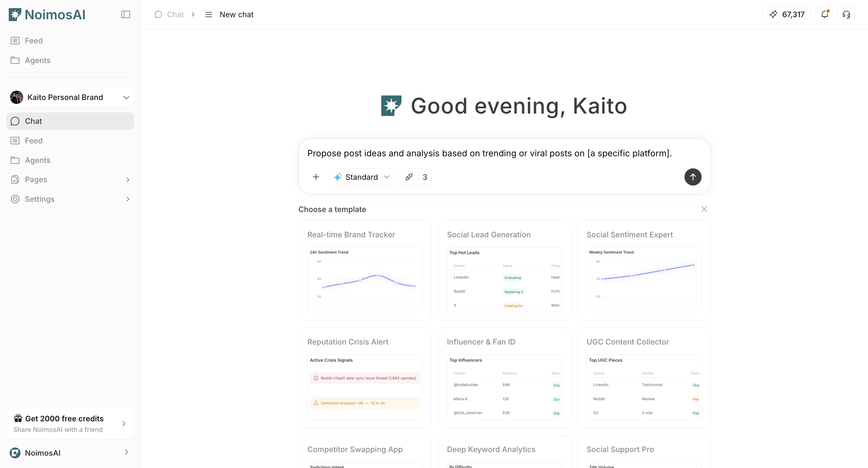Expand the NoimosAI account chevron

[x=126, y=453]
